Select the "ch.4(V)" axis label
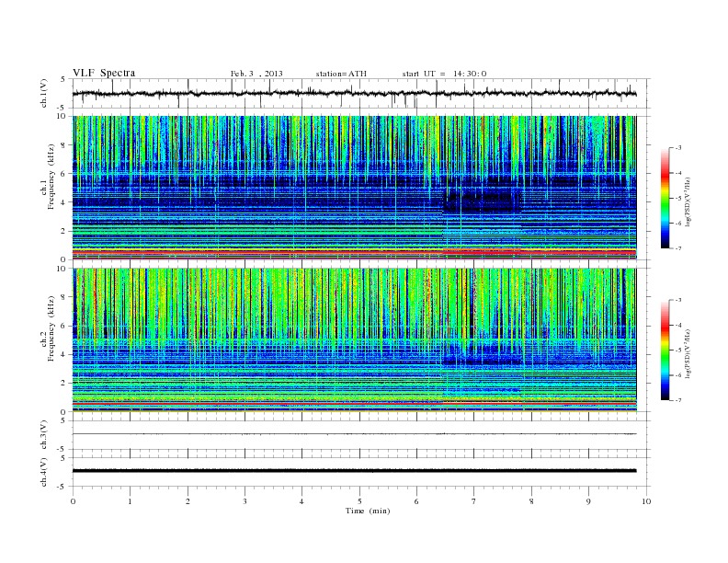 point(44,472)
